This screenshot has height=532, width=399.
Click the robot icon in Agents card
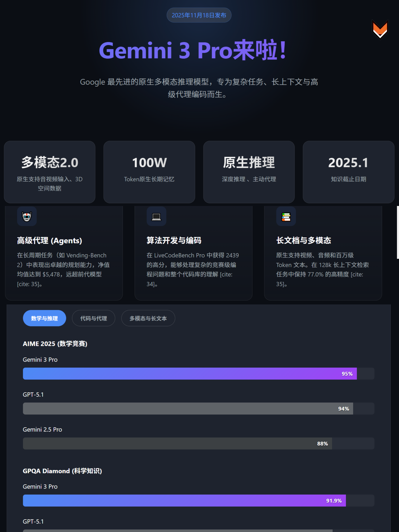[27, 216]
